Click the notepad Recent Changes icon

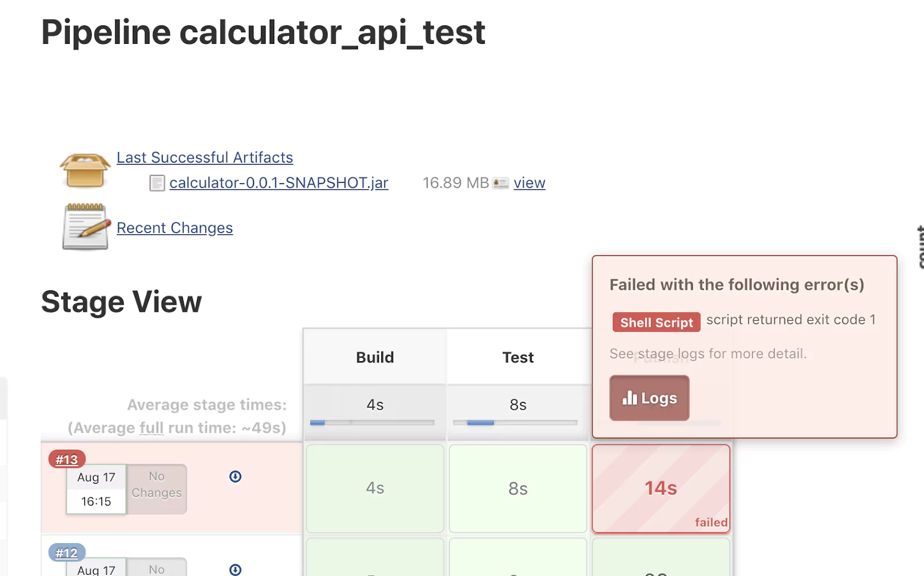[86, 227]
